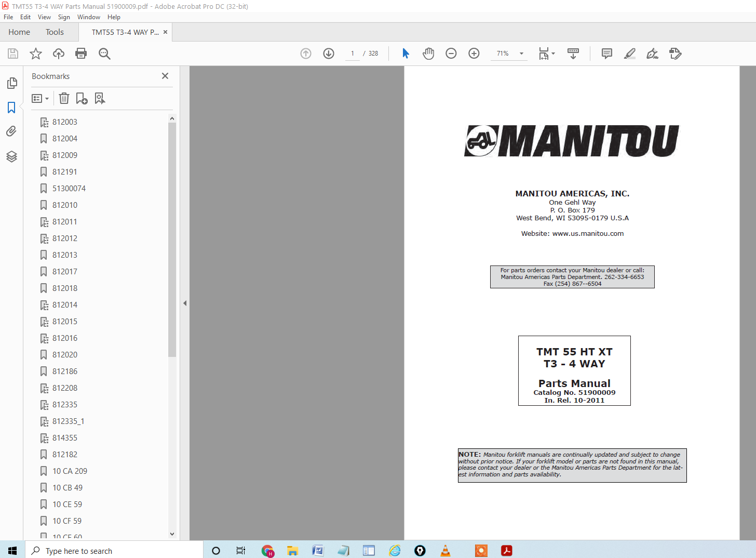Open the Attachments panel

coord(11,131)
